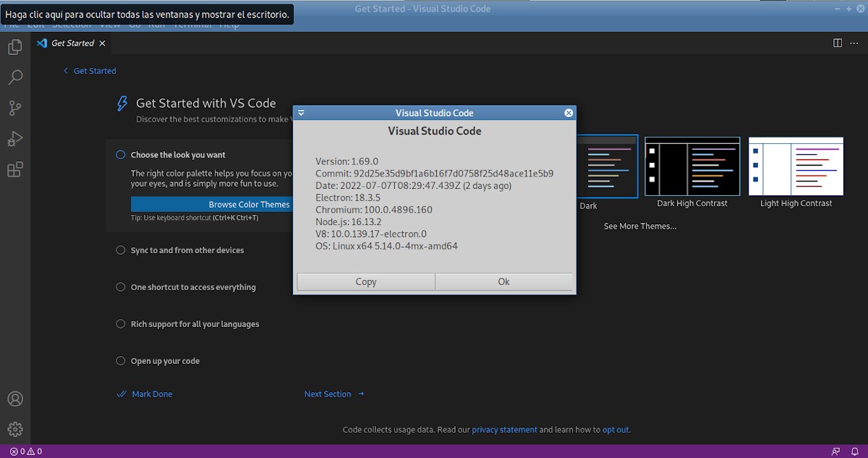868x458 pixels.
Task: Open the Accounts menu icon
Action: coord(14,399)
